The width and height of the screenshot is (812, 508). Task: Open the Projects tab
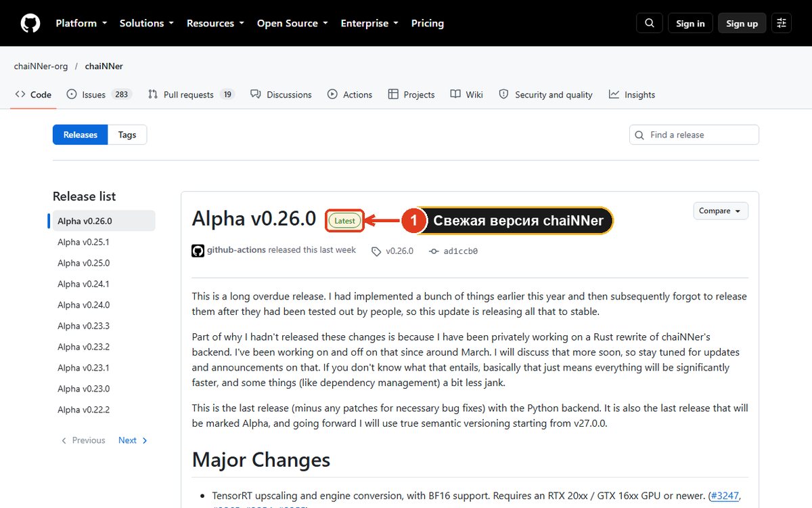click(x=411, y=95)
